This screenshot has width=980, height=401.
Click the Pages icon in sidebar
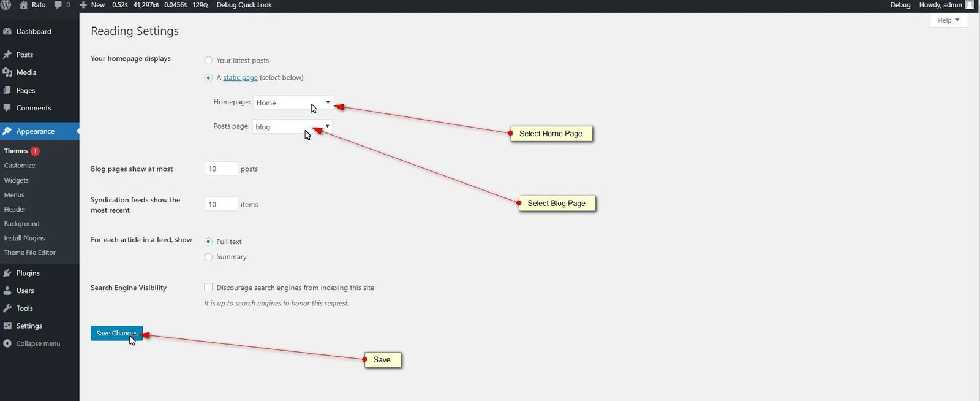coord(7,90)
